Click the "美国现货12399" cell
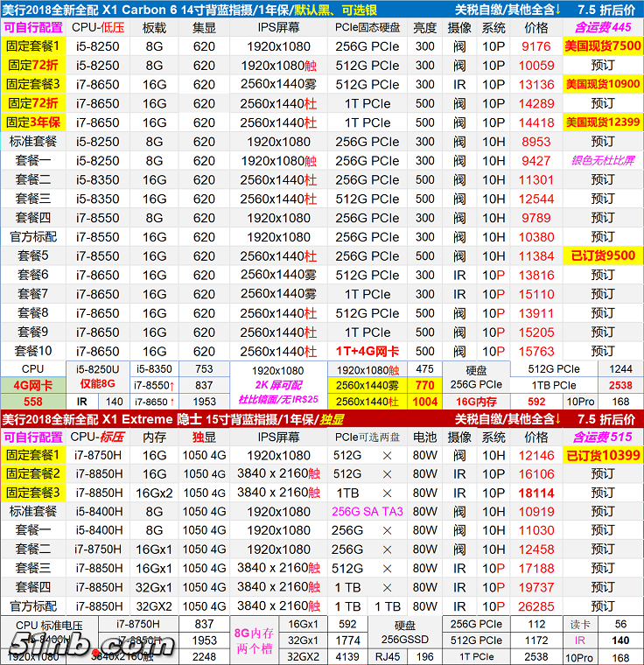 point(603,122)
